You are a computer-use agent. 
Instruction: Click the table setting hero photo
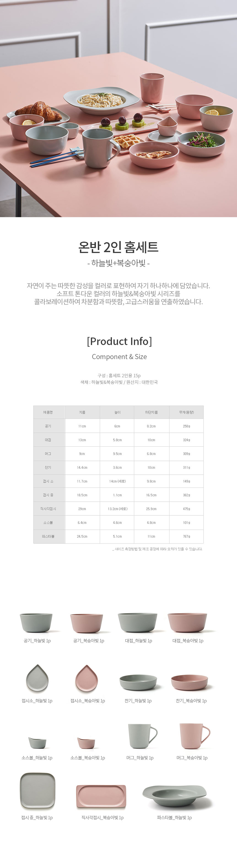(118, 109)
